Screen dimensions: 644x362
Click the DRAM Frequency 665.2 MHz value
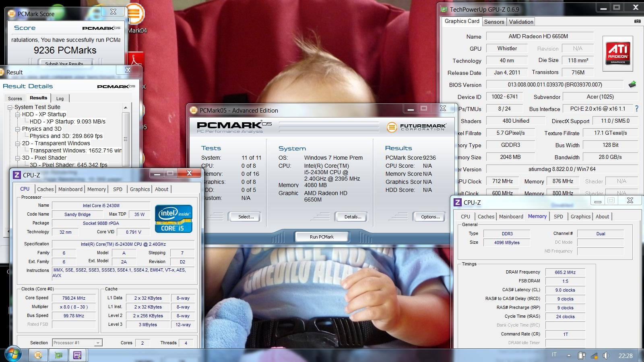(x=565, y=272)
